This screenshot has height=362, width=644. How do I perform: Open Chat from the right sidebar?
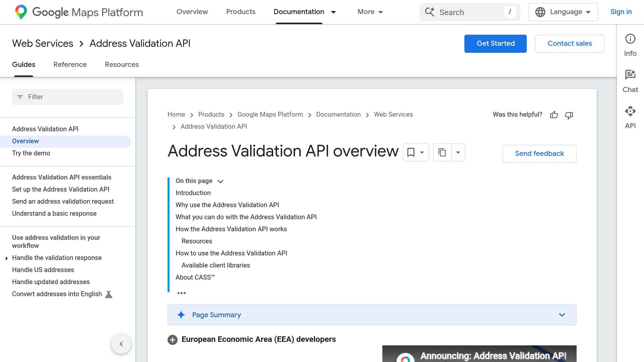point(630,75)
